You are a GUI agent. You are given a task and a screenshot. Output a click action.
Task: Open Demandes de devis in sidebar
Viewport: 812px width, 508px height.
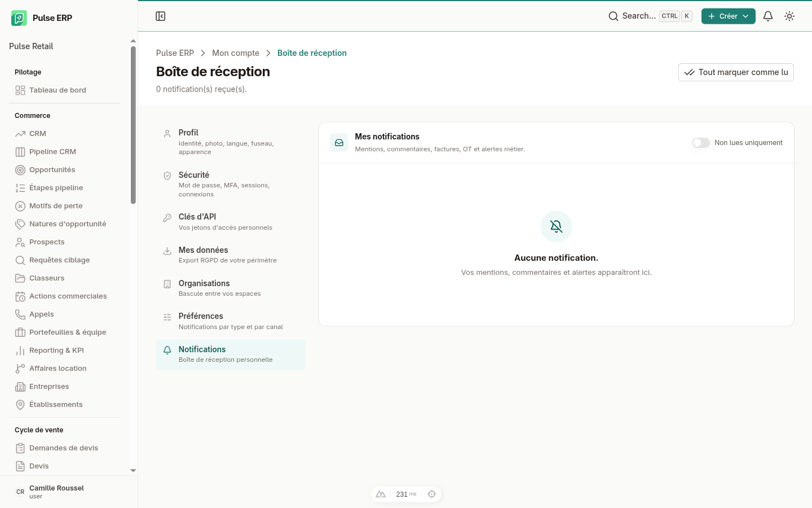click(64, 448)
